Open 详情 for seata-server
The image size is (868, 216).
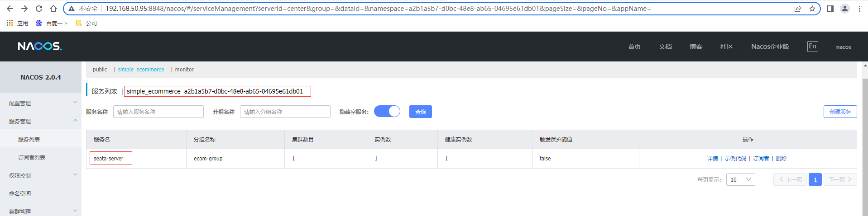pos(712,159)
